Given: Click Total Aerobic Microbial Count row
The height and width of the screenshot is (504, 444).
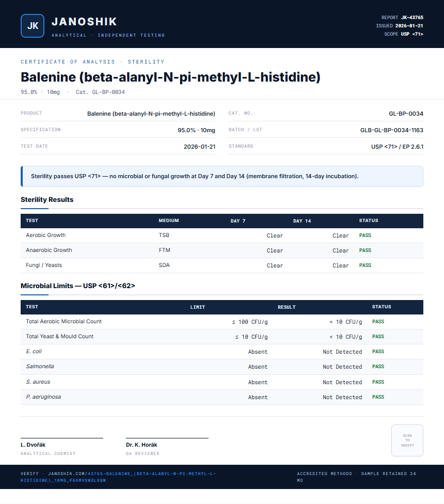Looking at the screenshot, I should coord(222,322).
